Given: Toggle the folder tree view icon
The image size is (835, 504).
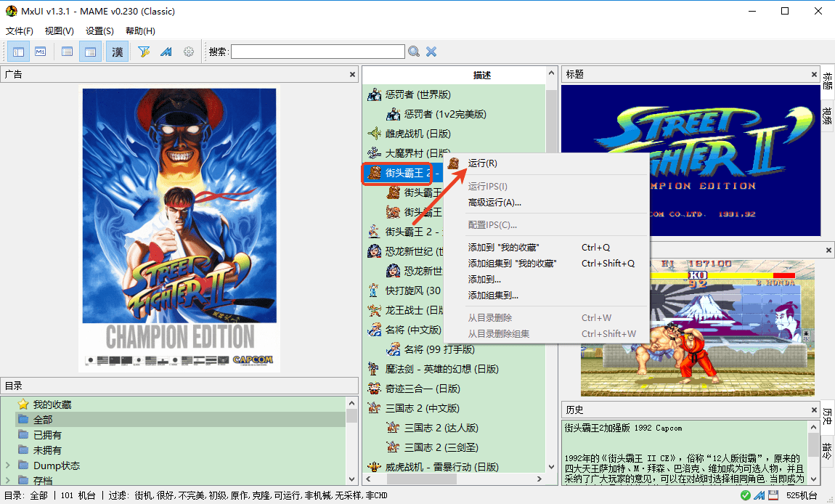Looking at the screenshot, I should (x=18, y=51).
